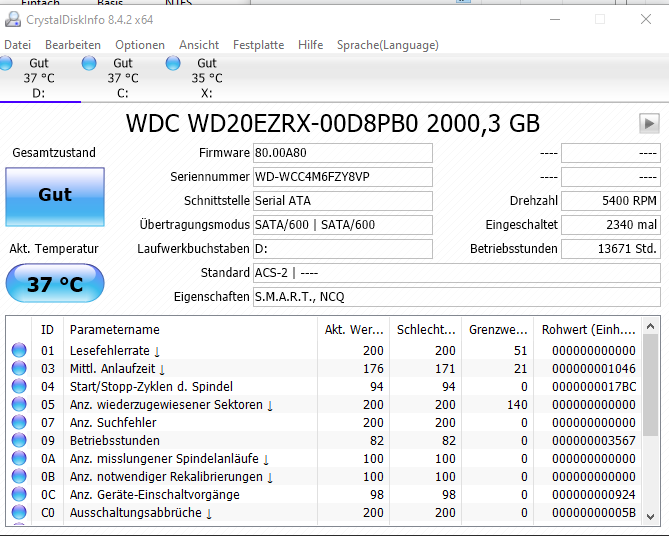Click the Übertragungsmodus field SATA/600

click(x=343, y=224)
